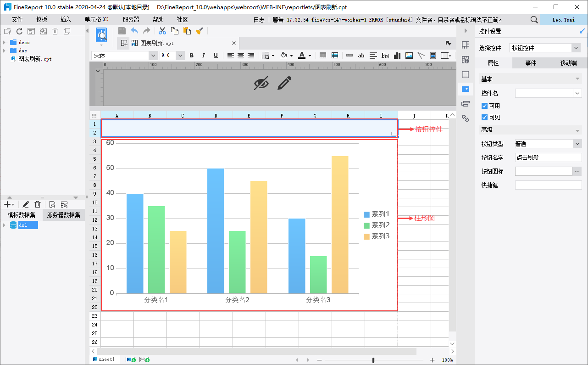588x365 pixels.
Task: Switch to the 事件 tab
Action: pos(531,63)
